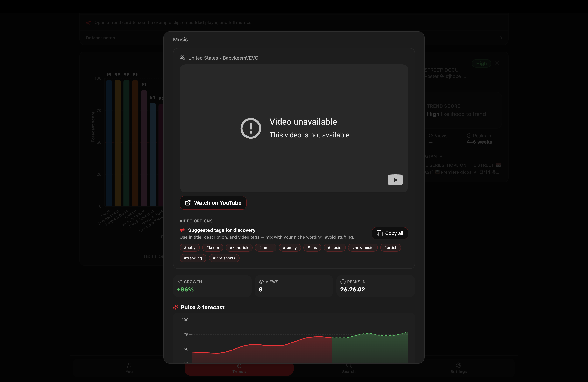Click the 26.26.02 peaks in value
The image size is (588, 382).
[353, 289]
